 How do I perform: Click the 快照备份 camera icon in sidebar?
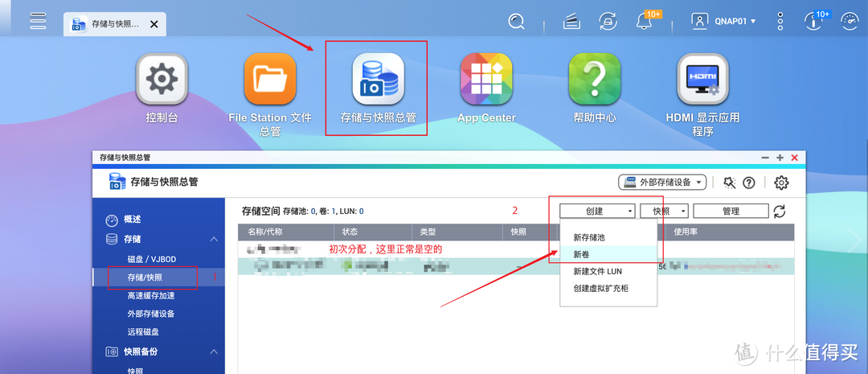(x=112, y=351)
